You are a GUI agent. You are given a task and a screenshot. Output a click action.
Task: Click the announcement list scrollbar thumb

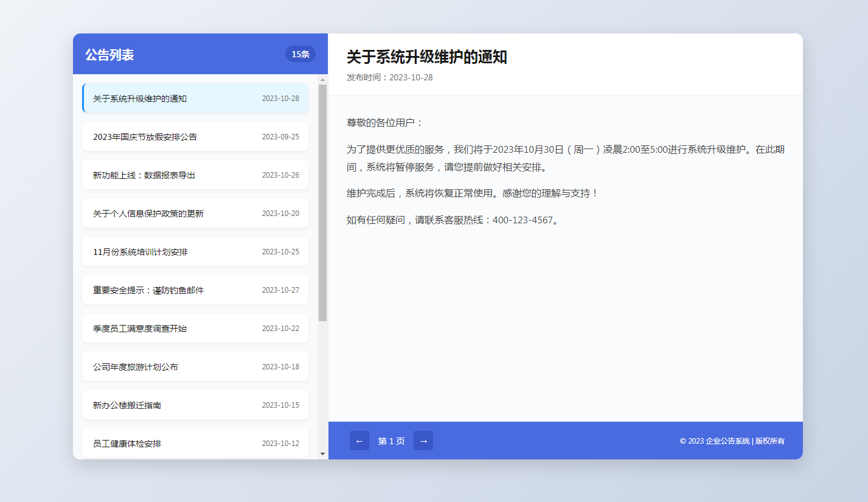pyautogui.click(x=322, y=203)
